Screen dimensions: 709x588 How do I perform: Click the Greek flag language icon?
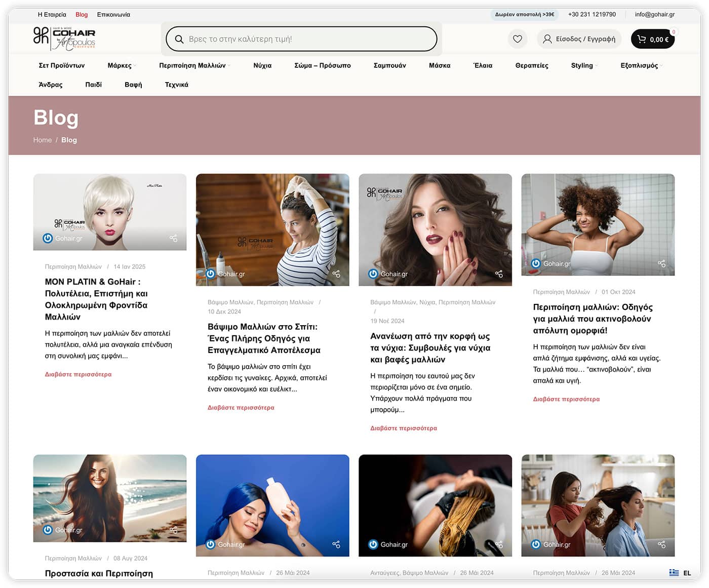tap(674, 573)
